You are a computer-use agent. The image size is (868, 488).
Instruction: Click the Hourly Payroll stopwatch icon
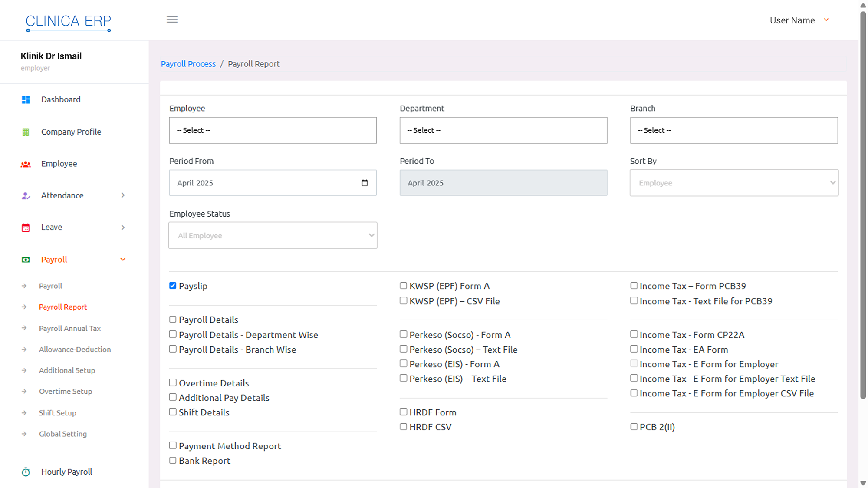pyautogui.click(x=26, y=472)
